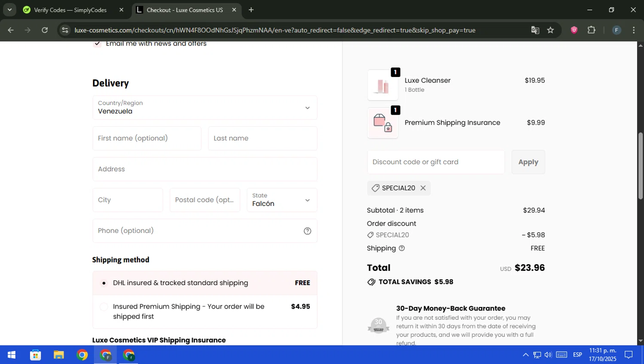Show shipping info question icon
Viewport: 644px width, 364px height.
point(402,248)
